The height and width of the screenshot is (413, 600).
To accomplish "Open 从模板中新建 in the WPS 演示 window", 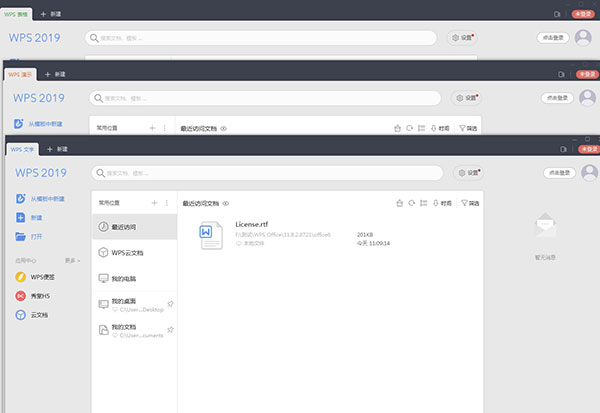I will (x=38, y=124).
